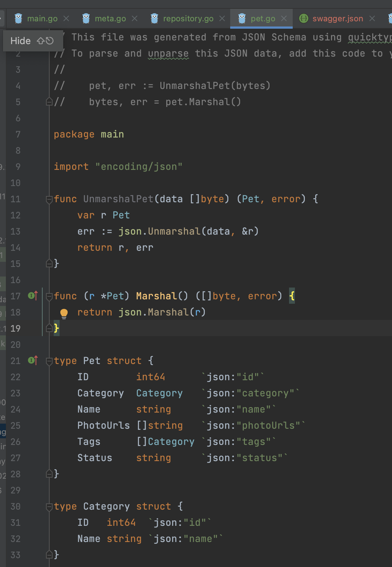Image resolution: width=392 pixels, height=567 pixels.
Task: Open the repository.go tab
Action: pyautogui.click(x=188, y=18)
